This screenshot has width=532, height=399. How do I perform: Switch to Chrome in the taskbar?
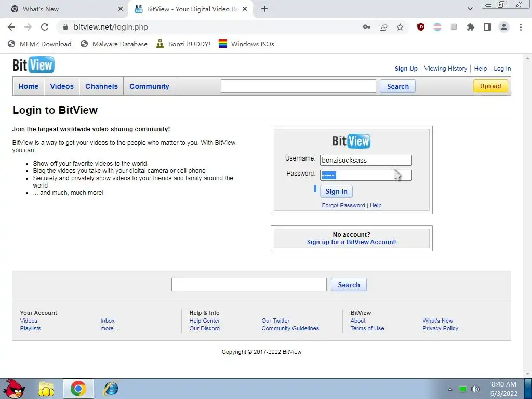78,389
